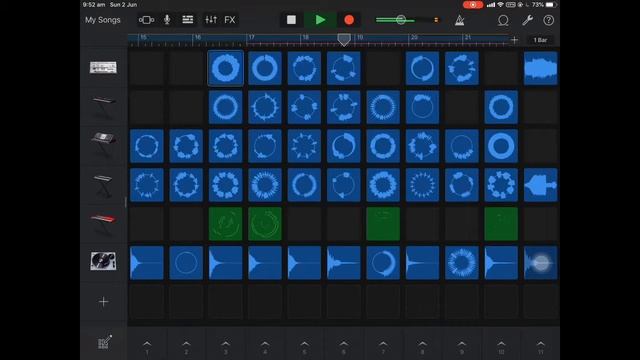The height and width of the screenshot is (360, 640).
Task: Play synthesizer track cell in column 1
Action: (x=147, y=146)
